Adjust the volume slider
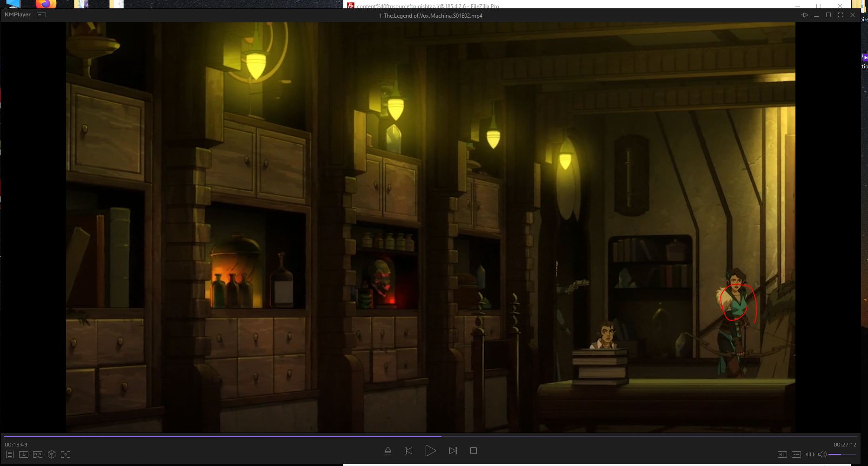 point(842,454)
